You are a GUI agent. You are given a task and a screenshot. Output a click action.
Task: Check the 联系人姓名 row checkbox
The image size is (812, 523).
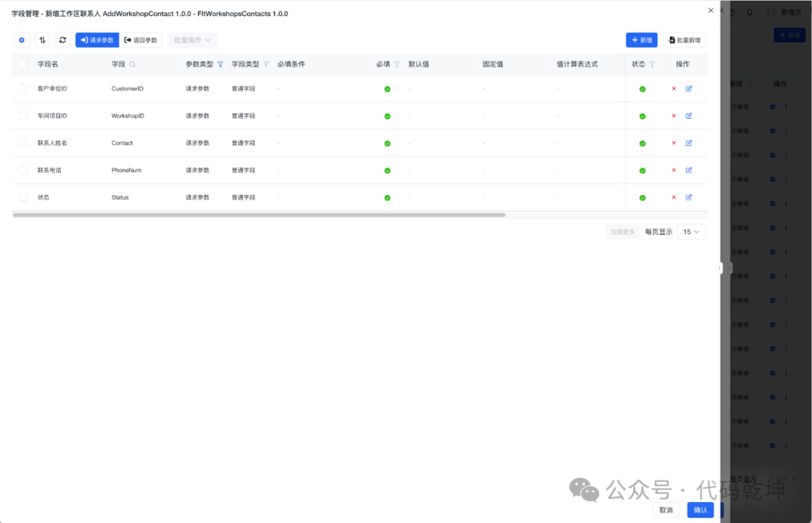click(x=23, y=143)
